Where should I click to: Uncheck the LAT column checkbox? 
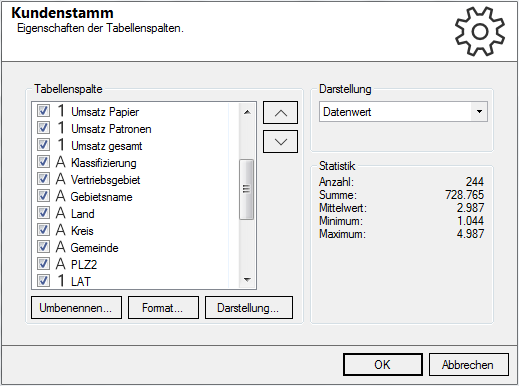click(43, 281)
